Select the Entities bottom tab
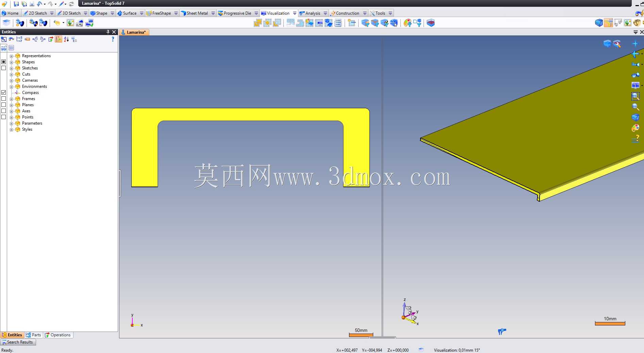644x353 pixels. [12, 335]
